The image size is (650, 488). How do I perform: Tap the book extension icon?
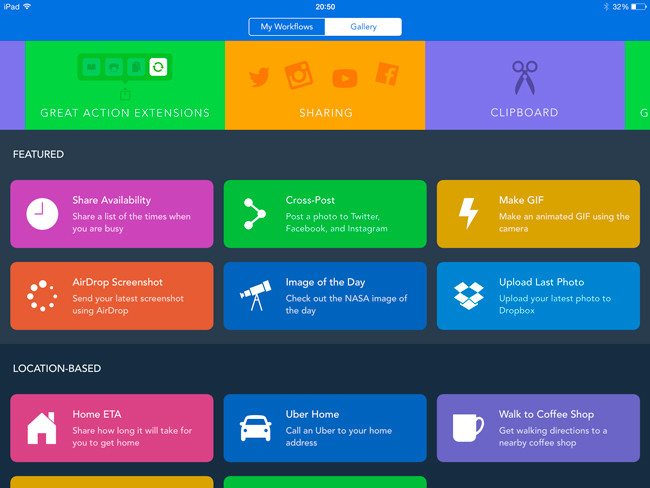click(x=91, y=67)
